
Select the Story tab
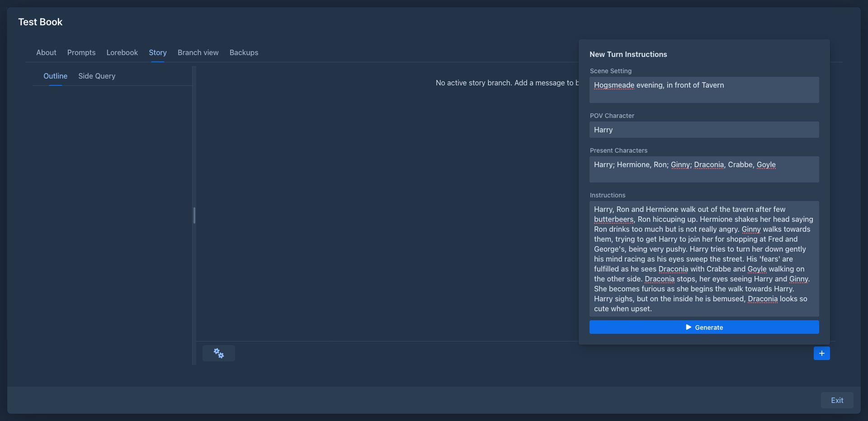(158, 52)
